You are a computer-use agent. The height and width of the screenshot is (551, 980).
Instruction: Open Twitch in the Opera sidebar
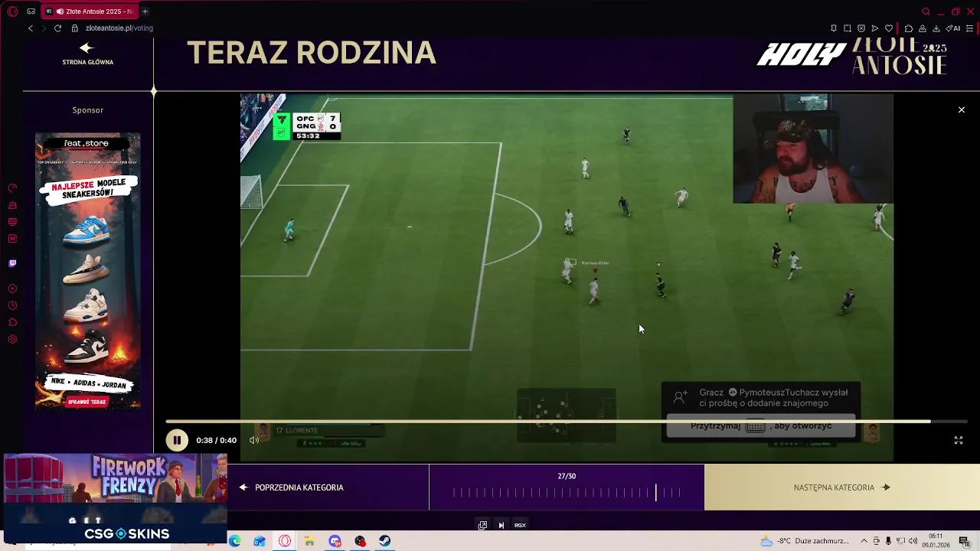point(12,263)
